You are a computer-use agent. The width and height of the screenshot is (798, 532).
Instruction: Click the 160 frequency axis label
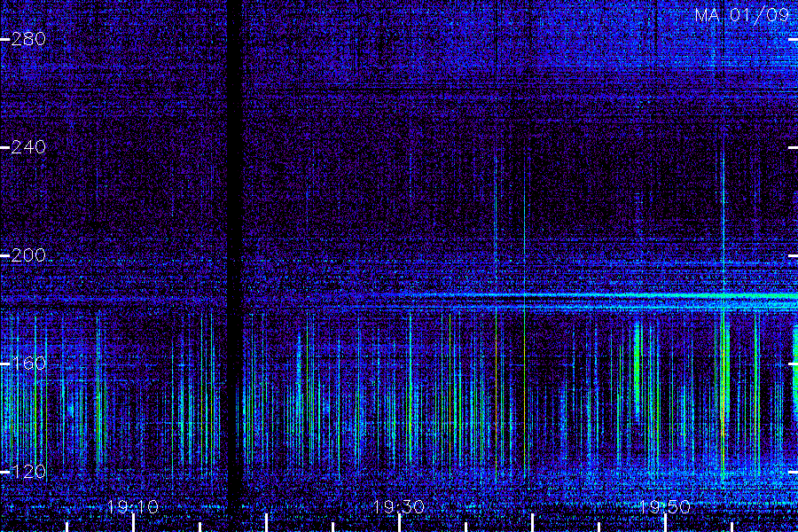28,364
